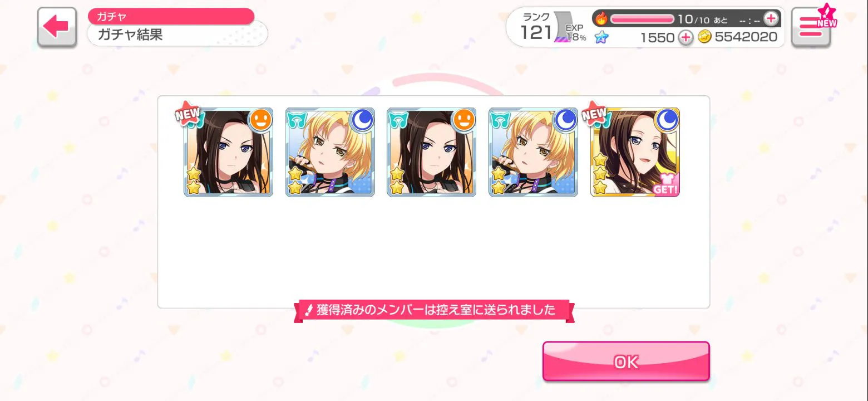Tap the red back arrow button
This screenshot has width=868, height=401.
pos(57,26)
